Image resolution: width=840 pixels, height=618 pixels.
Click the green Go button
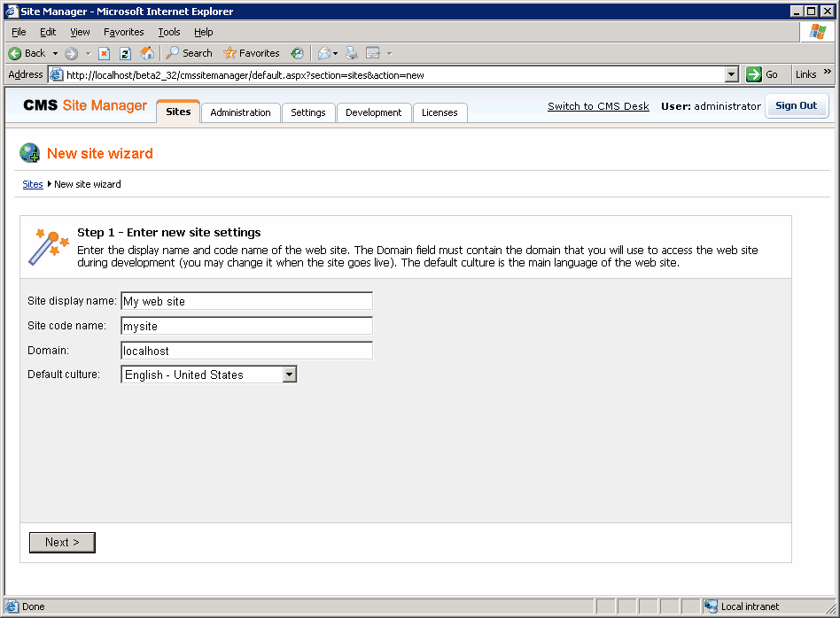pos(762,74)
